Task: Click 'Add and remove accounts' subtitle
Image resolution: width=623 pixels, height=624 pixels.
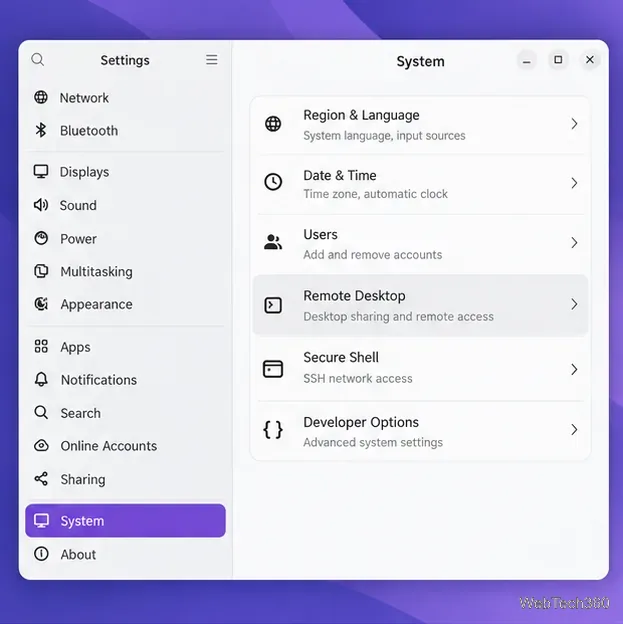Action: 373,255
